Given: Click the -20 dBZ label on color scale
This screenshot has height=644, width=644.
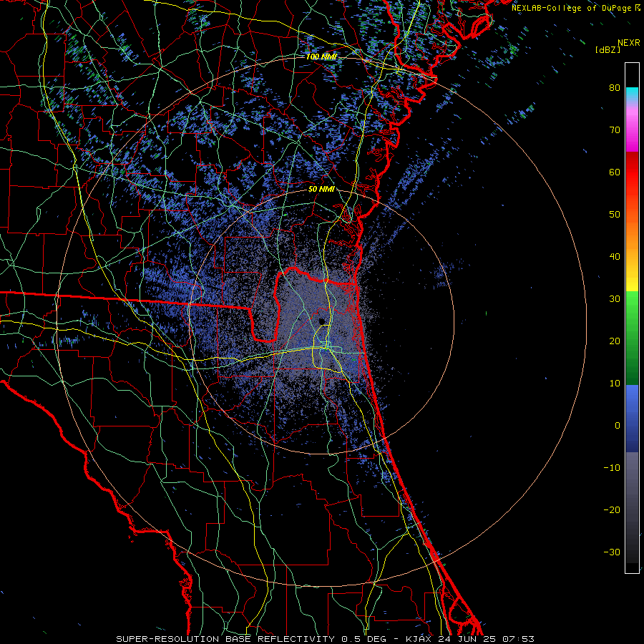Looking at the screenshot, I should 612,510.
